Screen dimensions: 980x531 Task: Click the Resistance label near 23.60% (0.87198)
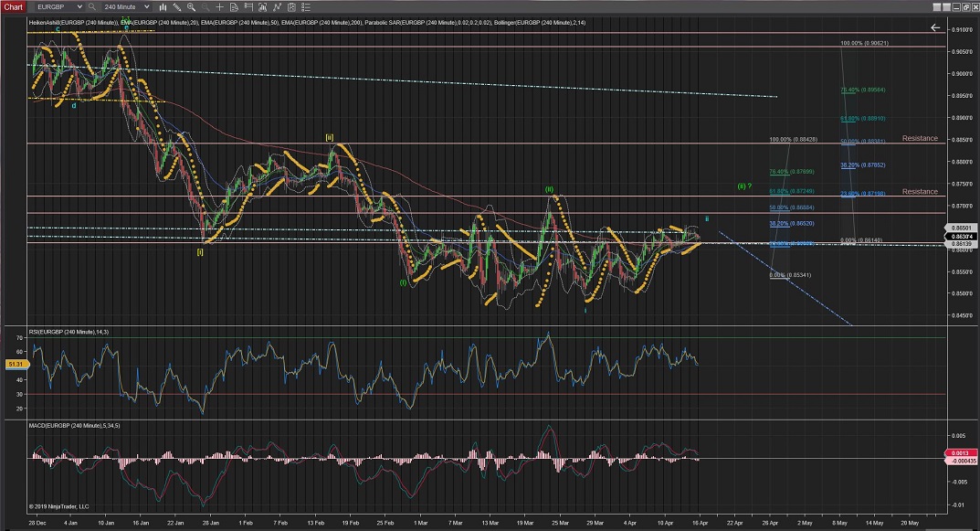pos(920,191)
